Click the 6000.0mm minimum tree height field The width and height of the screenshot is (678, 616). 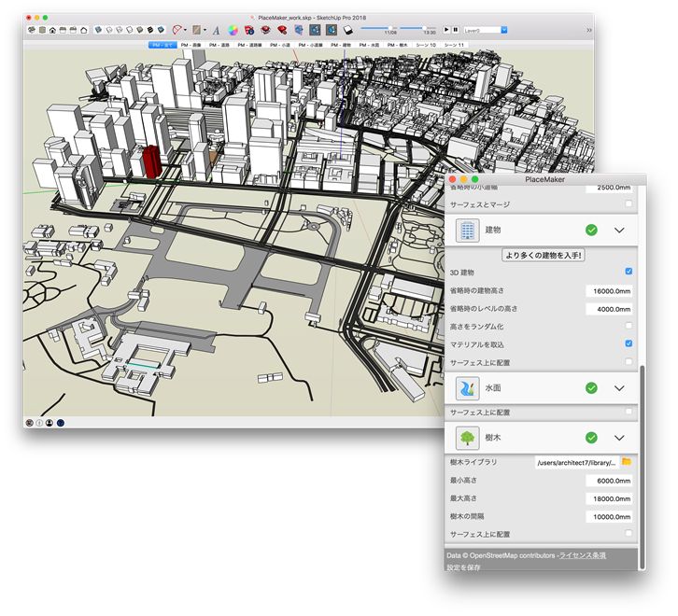(x=609, y=481)
